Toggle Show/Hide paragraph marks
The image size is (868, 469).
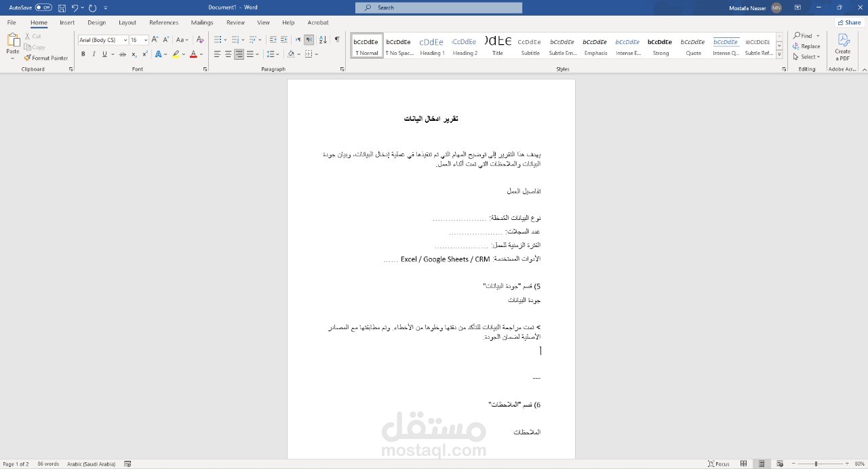coord(337,40)
